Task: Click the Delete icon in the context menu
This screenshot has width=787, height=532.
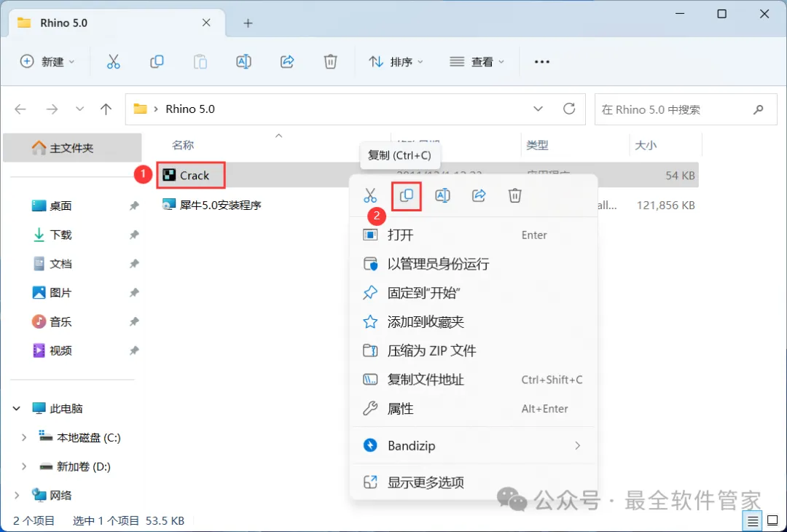Action: [x=515, y=195]
